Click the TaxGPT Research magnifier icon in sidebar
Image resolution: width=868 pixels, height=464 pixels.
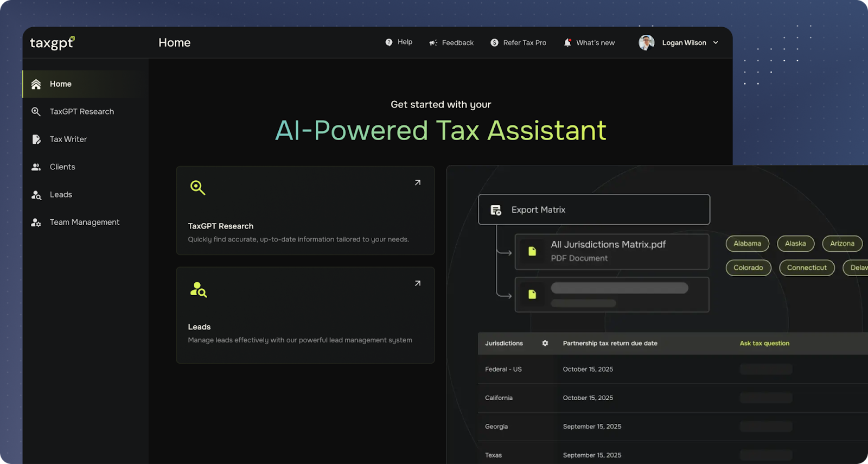36,111
